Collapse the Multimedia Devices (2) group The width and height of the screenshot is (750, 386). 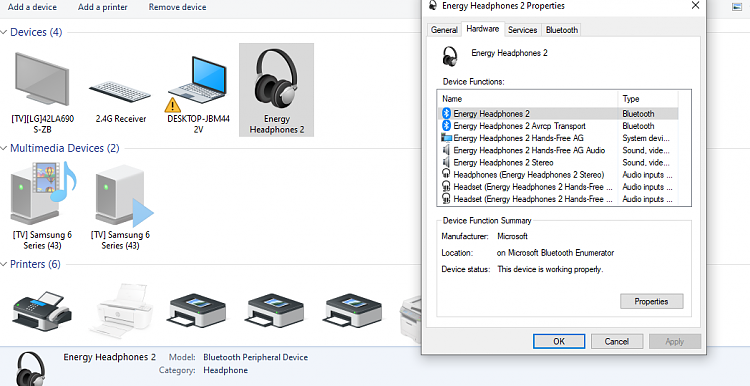4,148
